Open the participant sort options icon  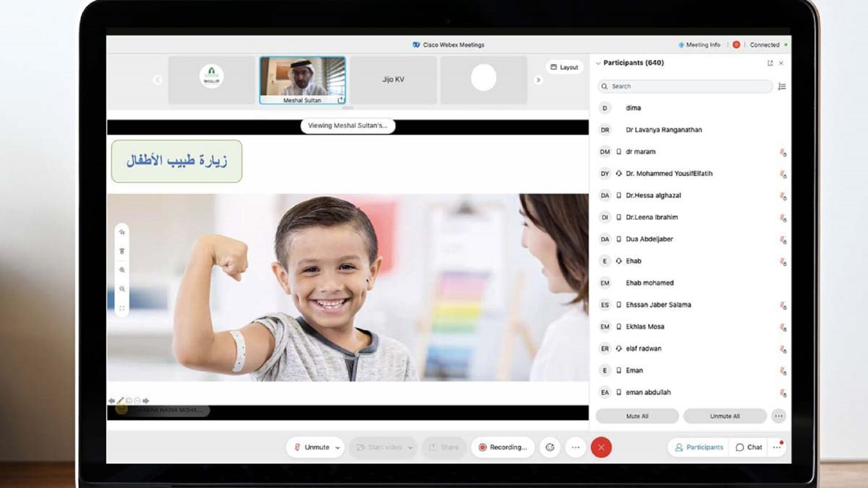pos(783,86)
